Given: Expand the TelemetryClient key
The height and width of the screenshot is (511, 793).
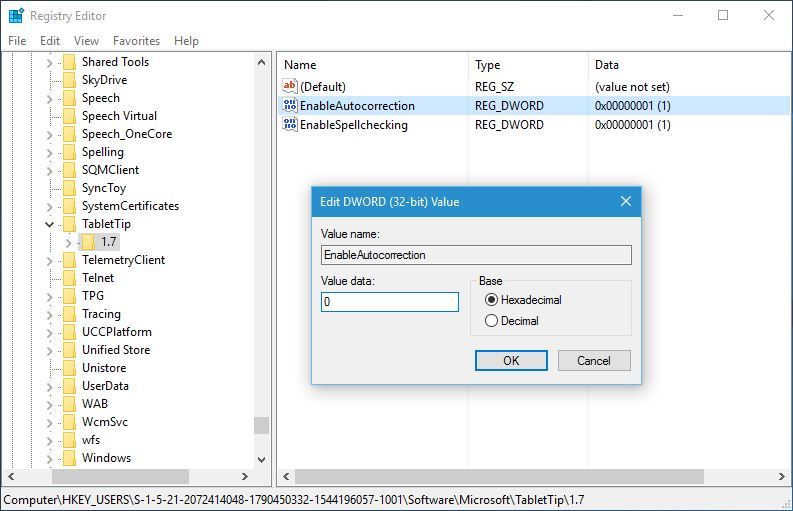Looking at the screenshot, I should (49, 261).
